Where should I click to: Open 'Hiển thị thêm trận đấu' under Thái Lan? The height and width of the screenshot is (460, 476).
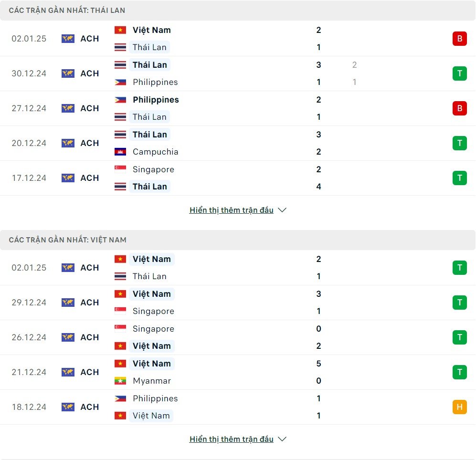pyautogui.click(x=232, y=210)
